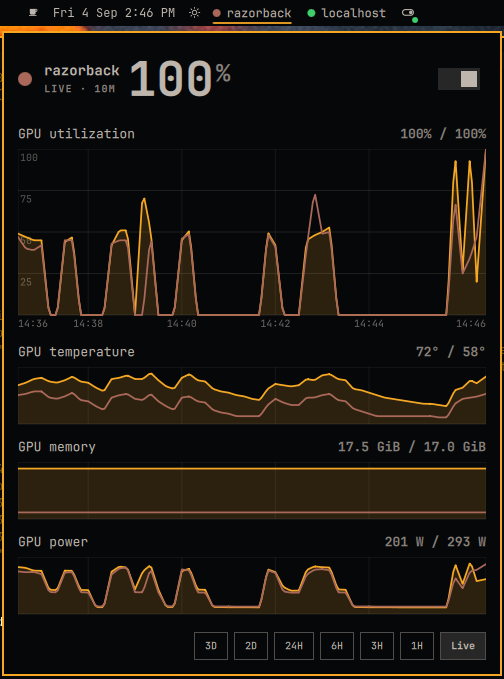Click the GPU power chart title
This screenshot has height=679, width=504.
53,542
